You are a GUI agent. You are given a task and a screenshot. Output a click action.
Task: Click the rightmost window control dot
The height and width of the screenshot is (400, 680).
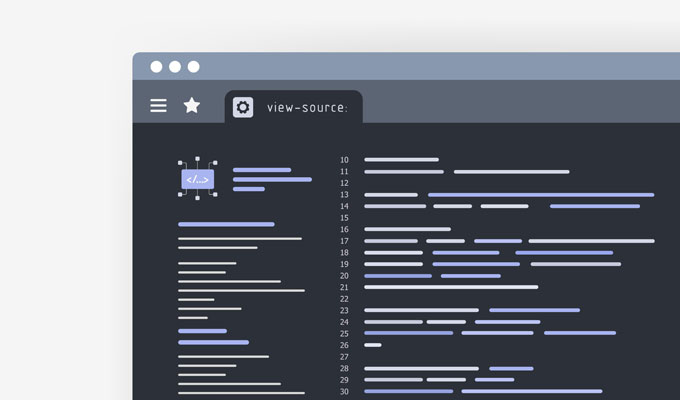pyautogui.click(x=194, y=67)
